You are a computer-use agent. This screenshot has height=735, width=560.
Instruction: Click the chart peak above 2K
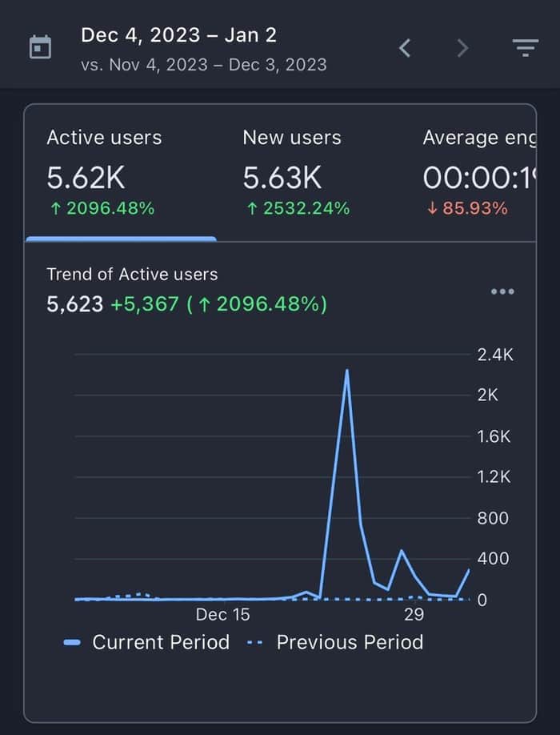pos(347,371)
